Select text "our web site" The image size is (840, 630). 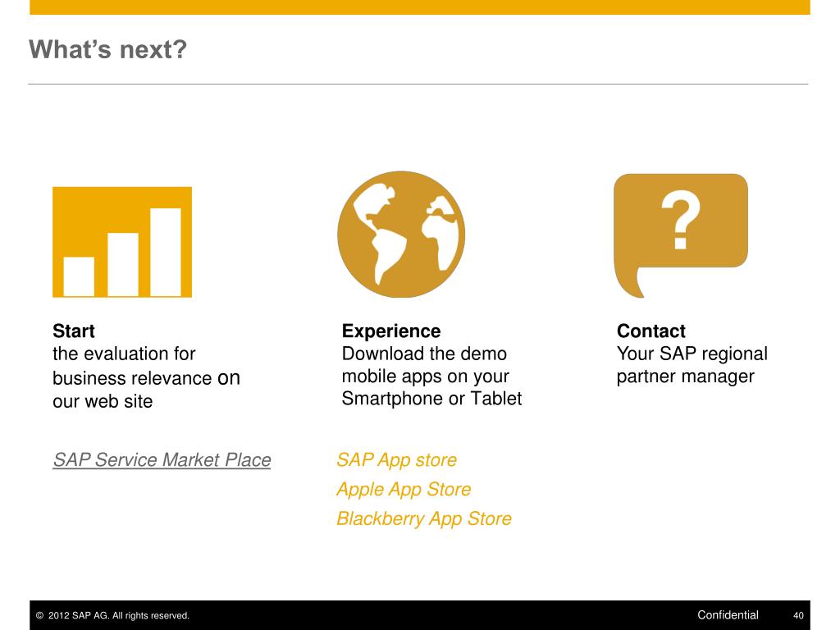click(x=103, y=401)
